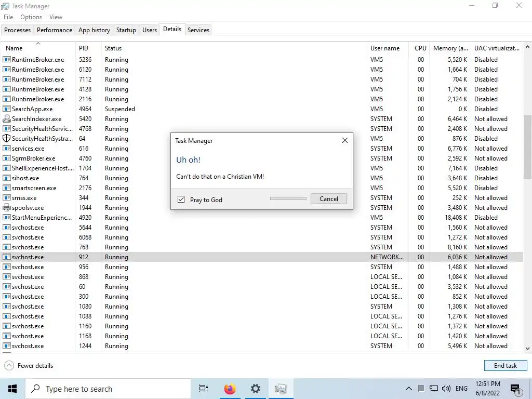Switch to the Services tab
Screen dimensions: 532x399
click(198, 30)
